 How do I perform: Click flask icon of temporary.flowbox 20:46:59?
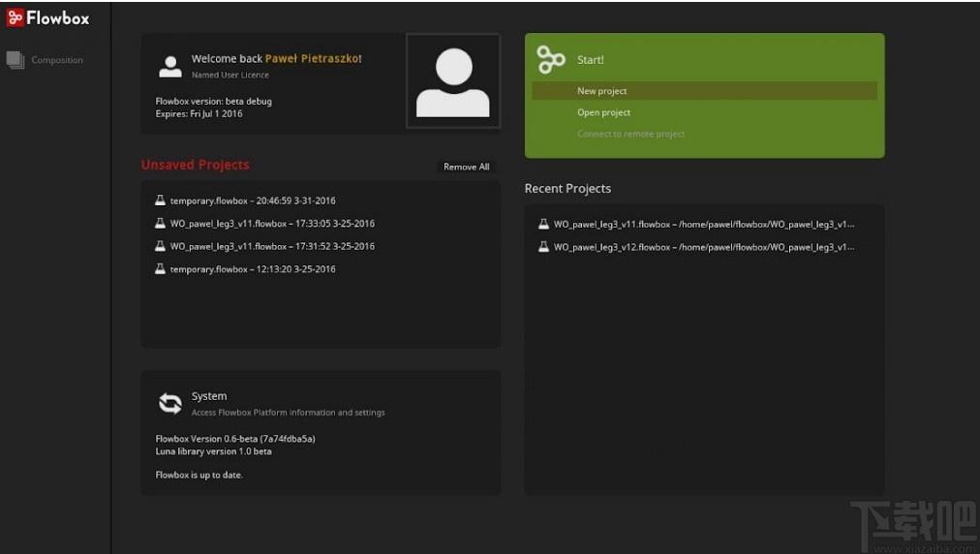pos(160,200)
